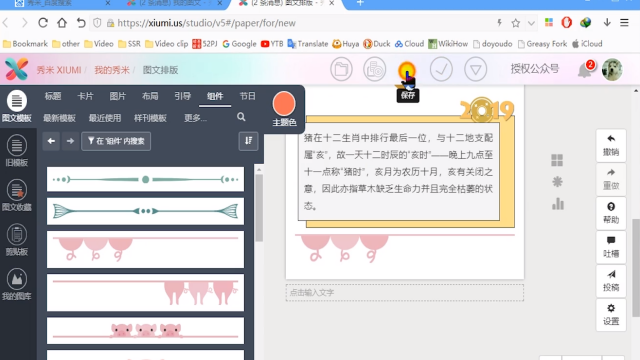This screenshot has height=360, width=640.
Task: Open the folder icon in top toolbar
Action: pos(341,69)
